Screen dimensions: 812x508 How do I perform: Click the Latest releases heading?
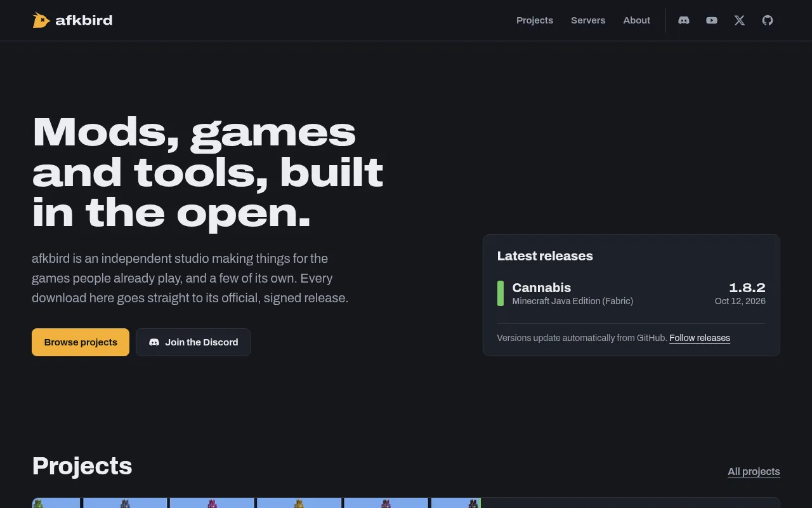pos(545,256)
